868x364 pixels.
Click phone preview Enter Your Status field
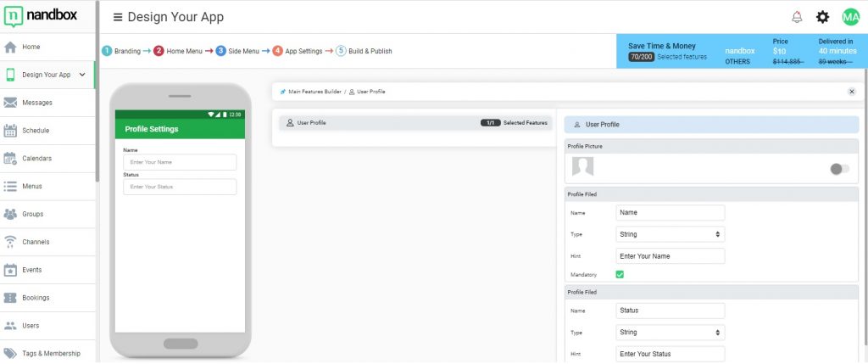[180, 187]
